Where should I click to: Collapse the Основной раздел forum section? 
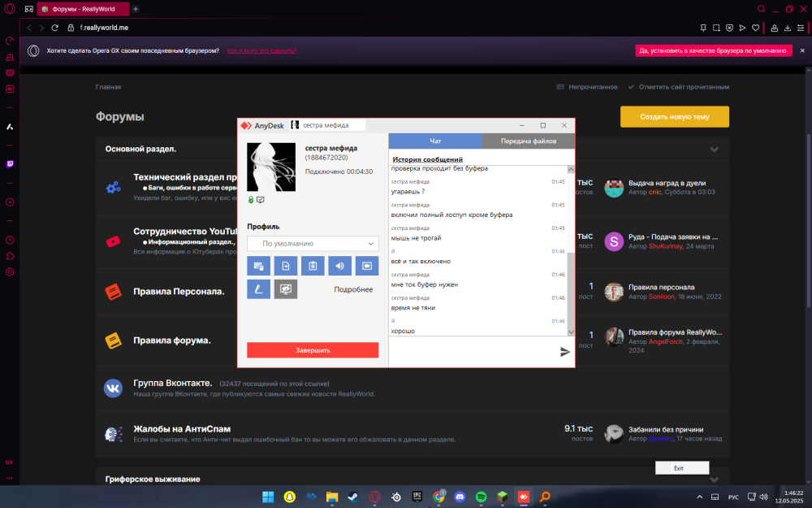[714, 149]
